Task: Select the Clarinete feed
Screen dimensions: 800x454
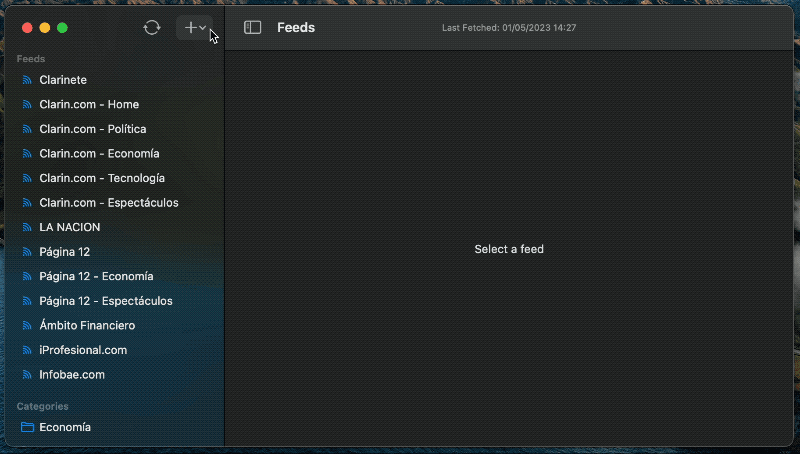Action: (63, 80)
